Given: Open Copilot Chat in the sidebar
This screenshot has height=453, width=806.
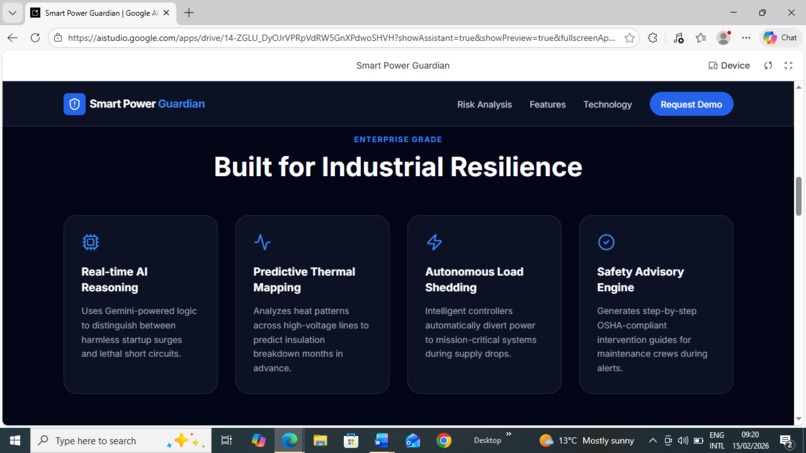Looking at the screenshot, I should tap(780, 38).
